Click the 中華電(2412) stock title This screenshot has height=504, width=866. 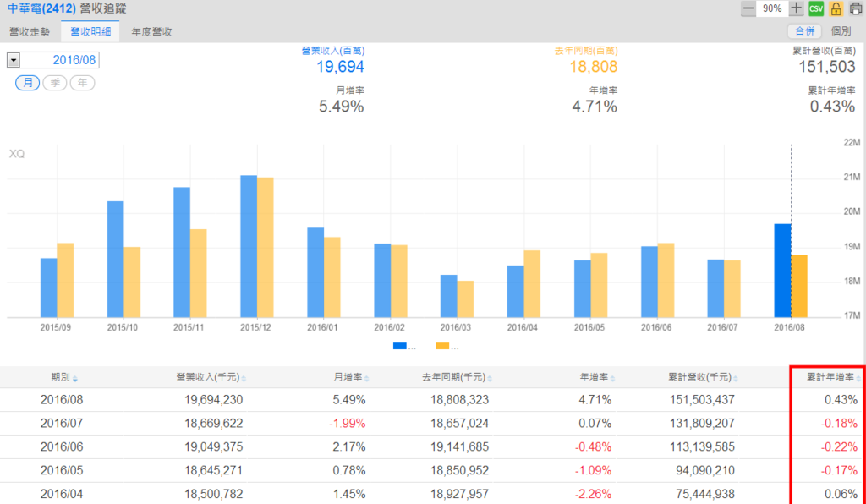coord(41,8)
